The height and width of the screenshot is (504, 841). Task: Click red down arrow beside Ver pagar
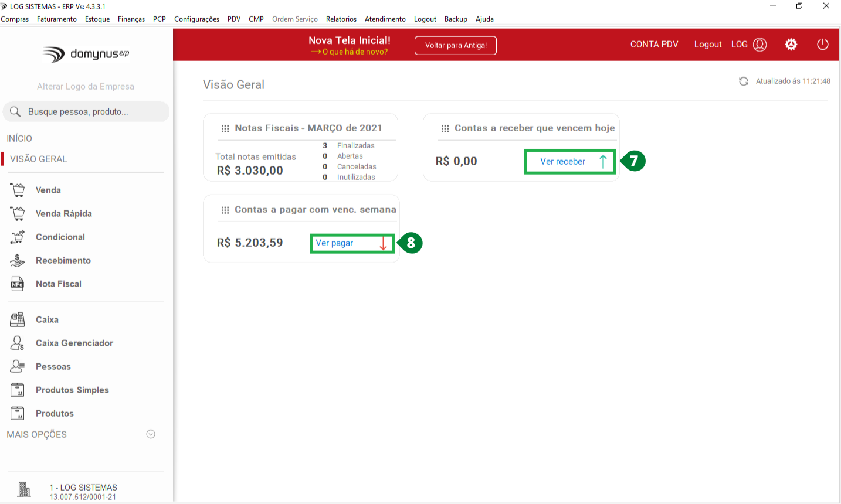[384, 243]
